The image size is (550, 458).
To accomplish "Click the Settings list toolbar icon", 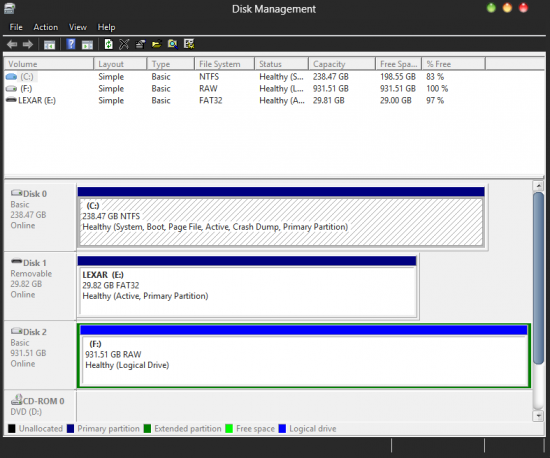I will pos(189,44).
